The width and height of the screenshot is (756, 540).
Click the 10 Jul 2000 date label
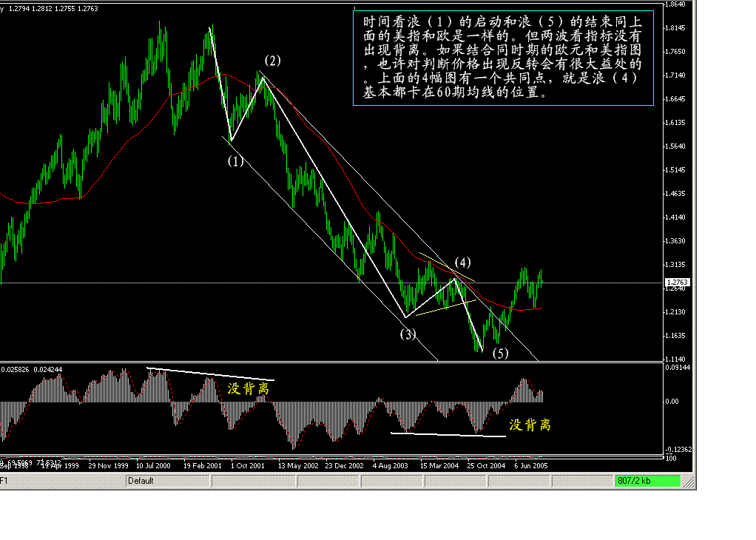(x=153, y=466)
